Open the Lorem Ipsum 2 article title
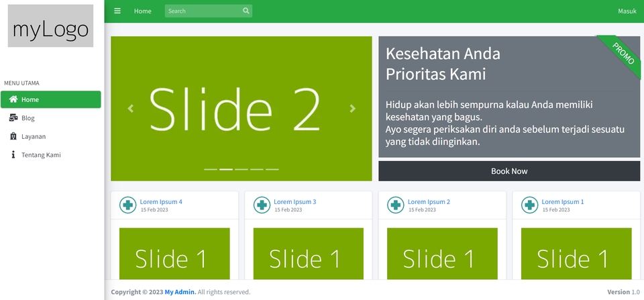The width and height of the screenshot is (644, 300). click(429, 202)
